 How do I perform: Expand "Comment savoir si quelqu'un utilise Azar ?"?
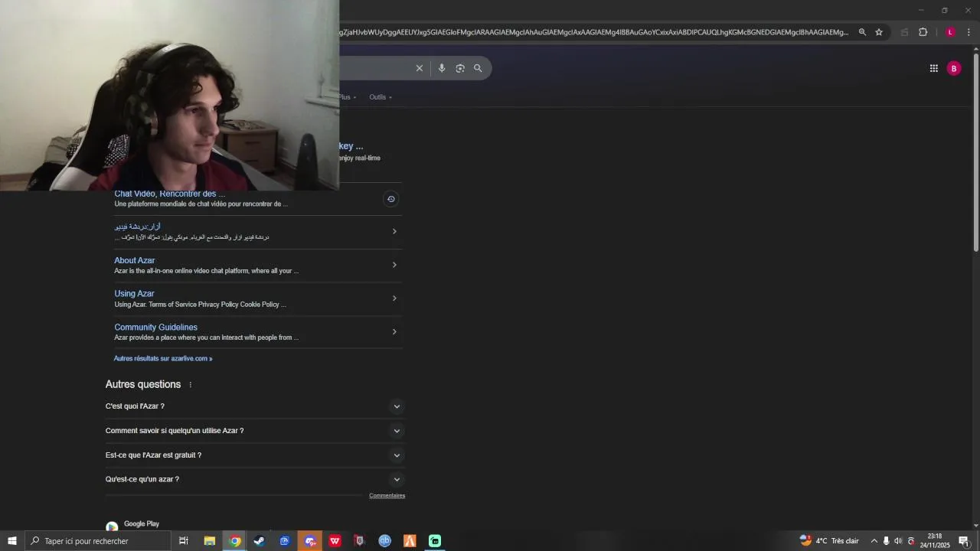tap(397, 431)
